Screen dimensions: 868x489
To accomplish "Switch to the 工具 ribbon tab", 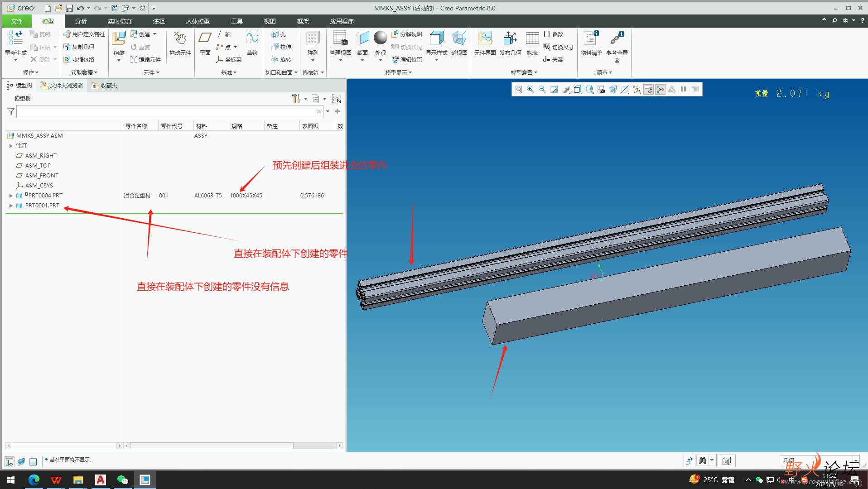I will tap(236, 21).
